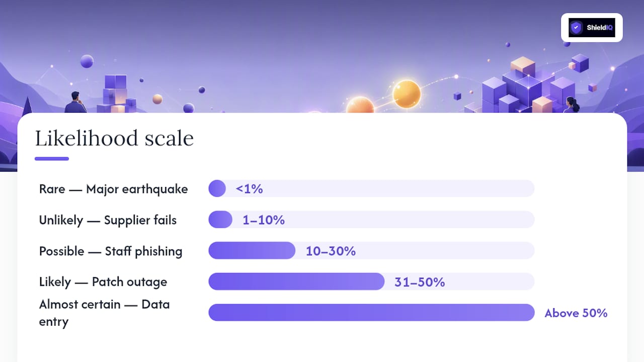Click the Above 50% full progress bar
The width and height of the screenshot is (644, 362).
pyautogui.click(x=371, y=312)
